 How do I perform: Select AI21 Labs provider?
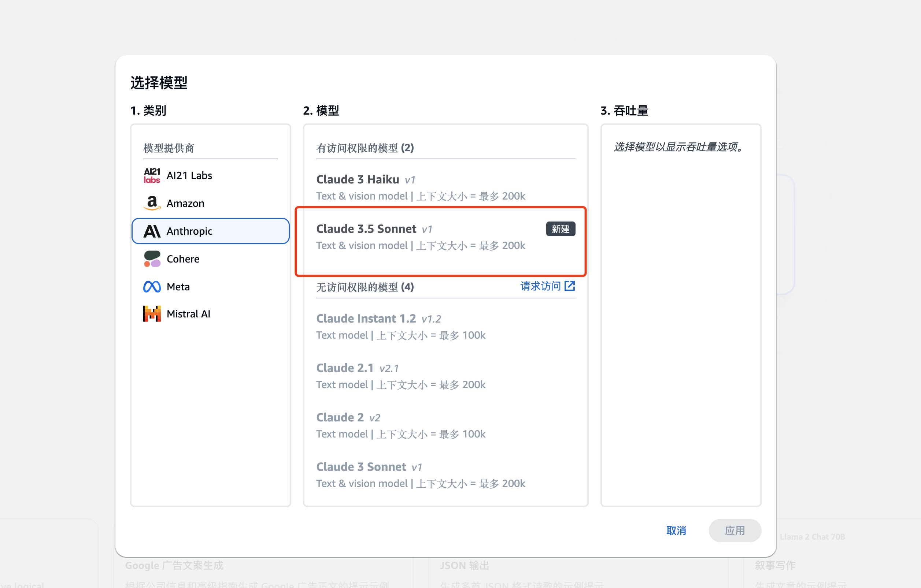[x=210, y=175]
